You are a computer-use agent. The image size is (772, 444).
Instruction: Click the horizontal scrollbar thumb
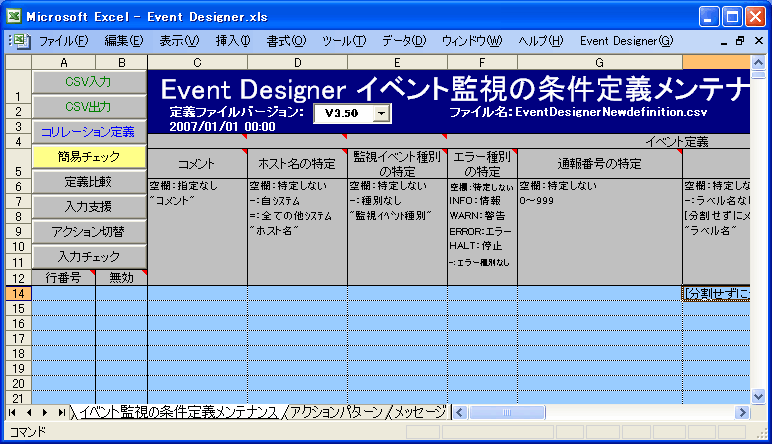pyautogui.click(x=507, y=412)
